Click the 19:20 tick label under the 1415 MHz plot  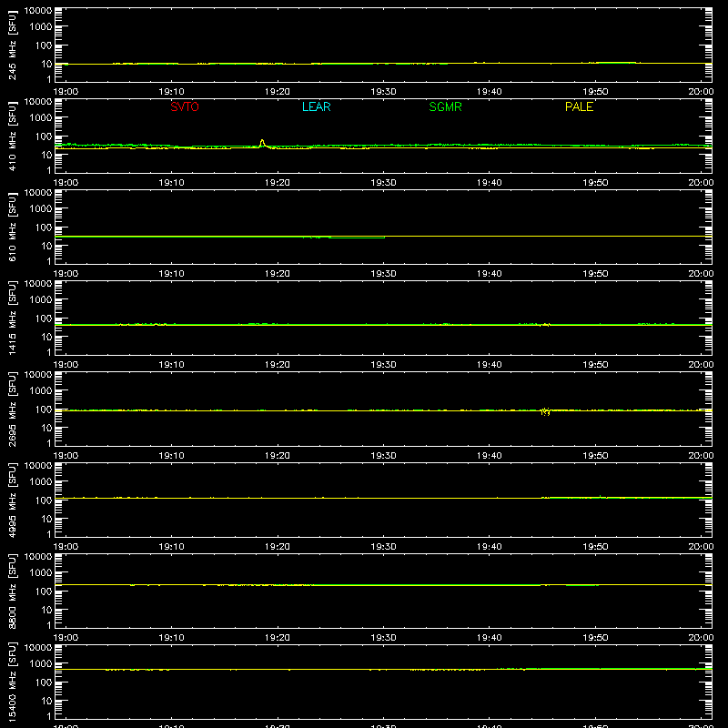coord(278,365)
